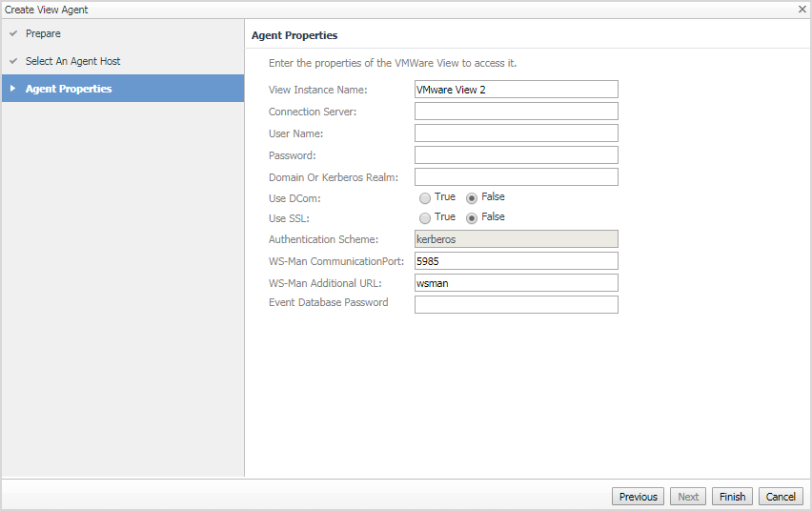The image size is (812, 511).
Task: Click the checkmark icon beside Prepare
Action: tap(13, 34)
